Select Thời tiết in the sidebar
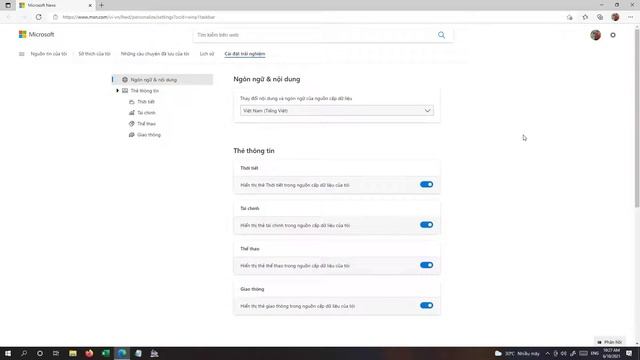This screenshot has height=360, width=640. [x=146, y=102]
